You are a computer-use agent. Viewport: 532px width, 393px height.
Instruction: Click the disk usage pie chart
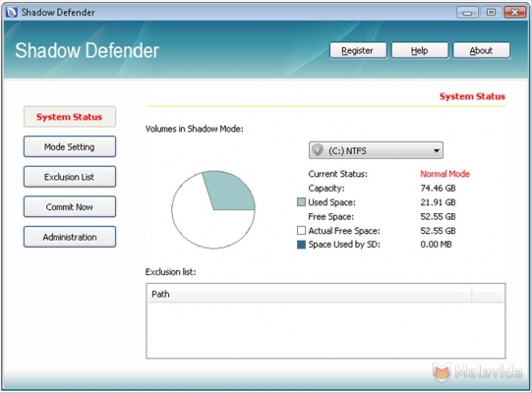[213, 209]
